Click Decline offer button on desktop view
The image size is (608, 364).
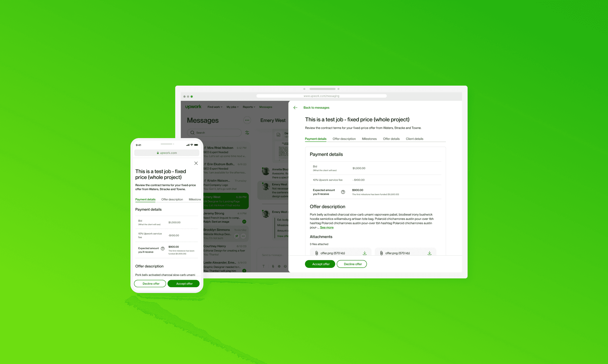click(352, 264)
